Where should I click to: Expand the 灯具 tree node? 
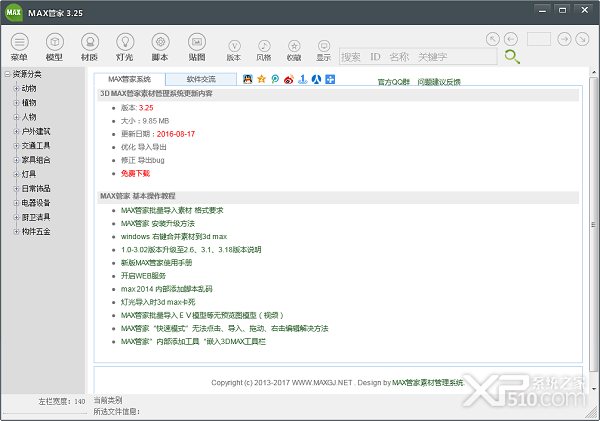coord(16,174)
